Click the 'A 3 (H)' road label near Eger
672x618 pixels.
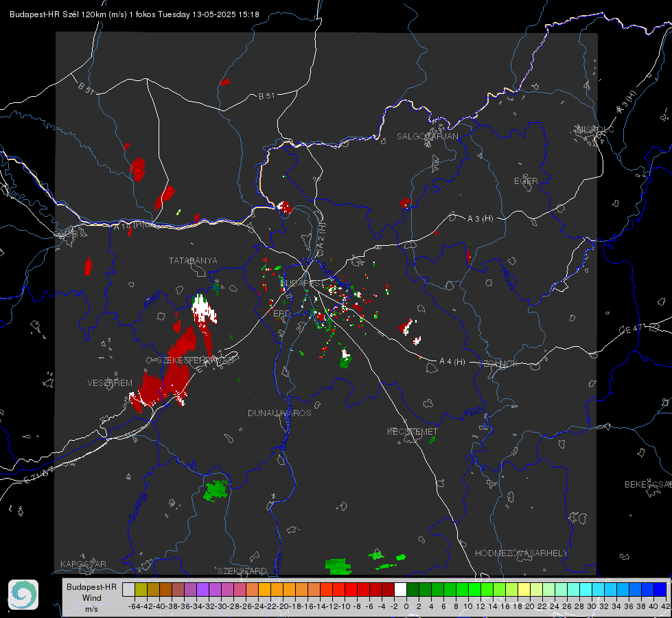480,219
